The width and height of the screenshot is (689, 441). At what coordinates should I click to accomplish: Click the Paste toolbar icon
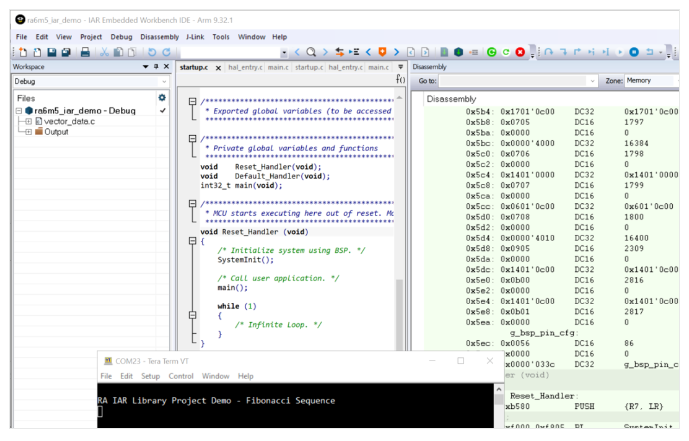(132, 52)
